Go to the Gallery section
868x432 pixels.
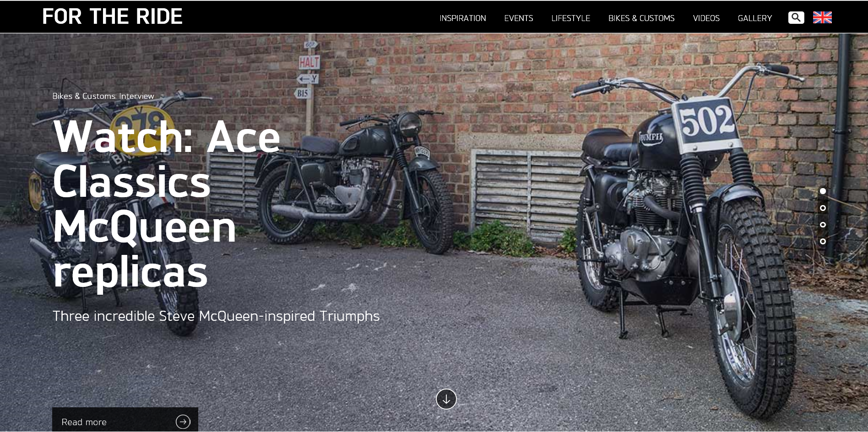pos(754,18)
